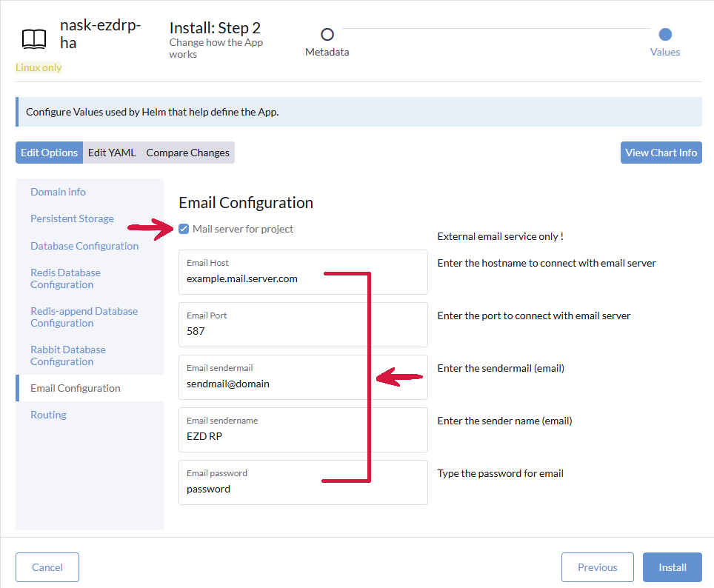
Task: Click the Metadata step circle
Action: [x=327, y=34]
